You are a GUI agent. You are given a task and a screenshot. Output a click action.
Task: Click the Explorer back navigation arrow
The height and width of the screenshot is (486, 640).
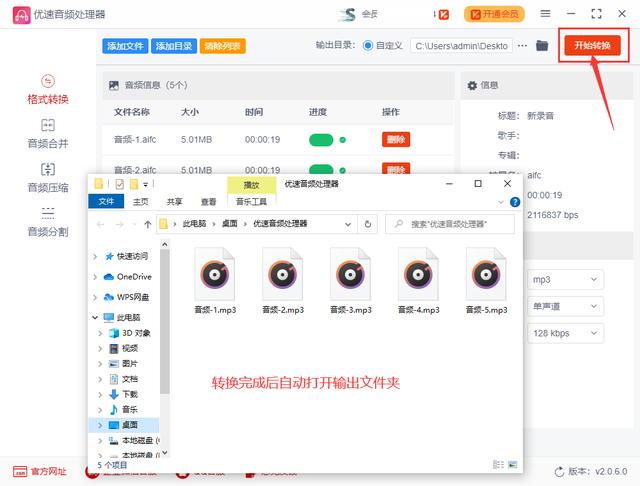(101, 224)
